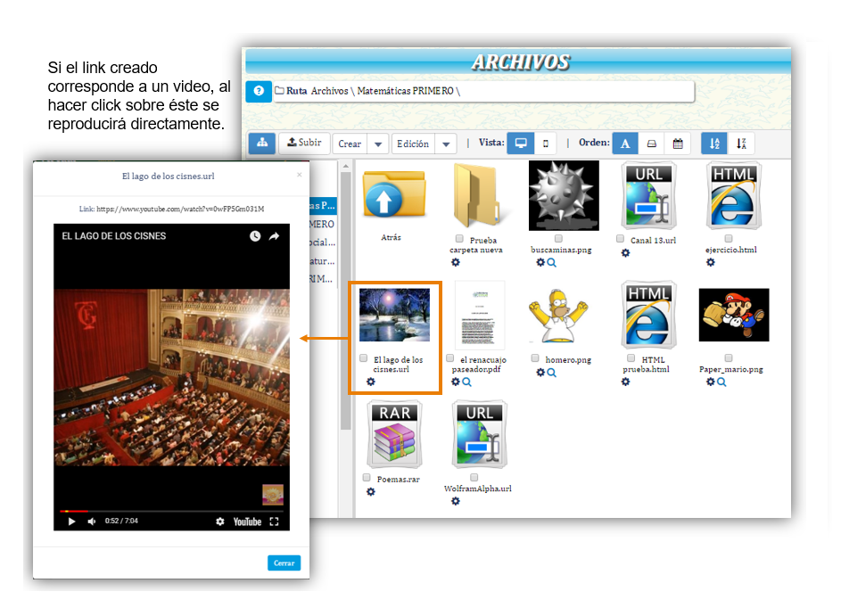Open the Poemas.rar archive icon
841x616 pixels.
click(395, 434)
